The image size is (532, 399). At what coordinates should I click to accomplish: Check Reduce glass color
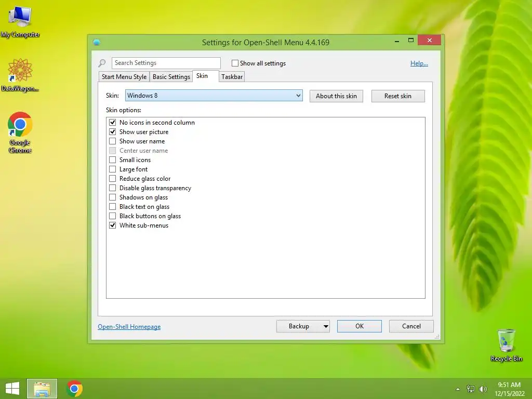pyautogui.click(x=112, y=179)
